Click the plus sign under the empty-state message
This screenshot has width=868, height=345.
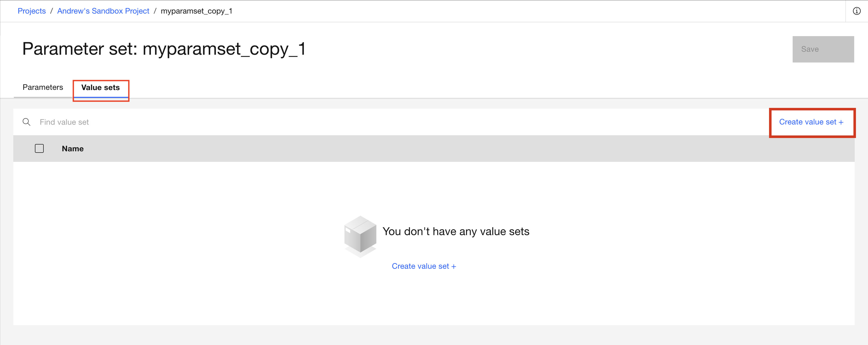coord(454,266)
